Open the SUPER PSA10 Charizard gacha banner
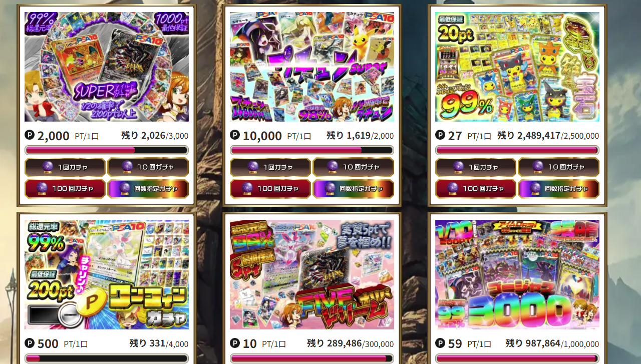 click(107, 67)
